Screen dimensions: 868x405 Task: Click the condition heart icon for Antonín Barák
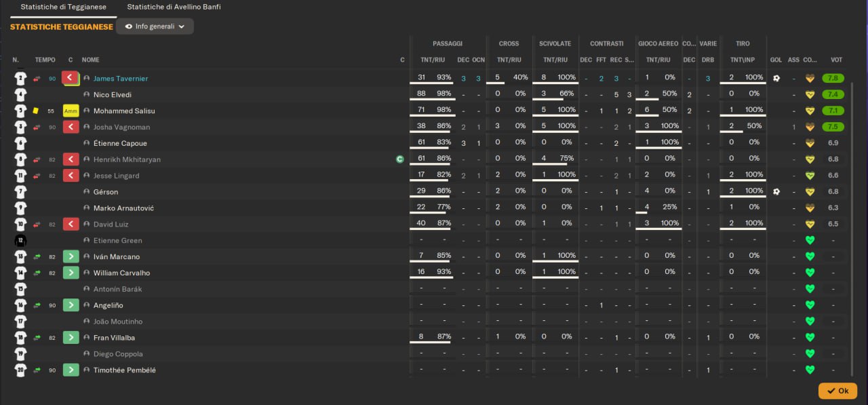pos(809,289)
